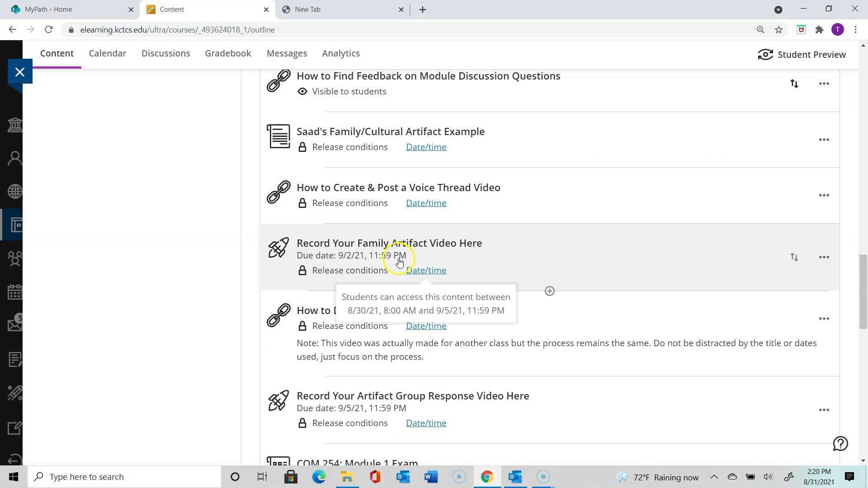Click the plus button to add content item

[x=550, y=291]
